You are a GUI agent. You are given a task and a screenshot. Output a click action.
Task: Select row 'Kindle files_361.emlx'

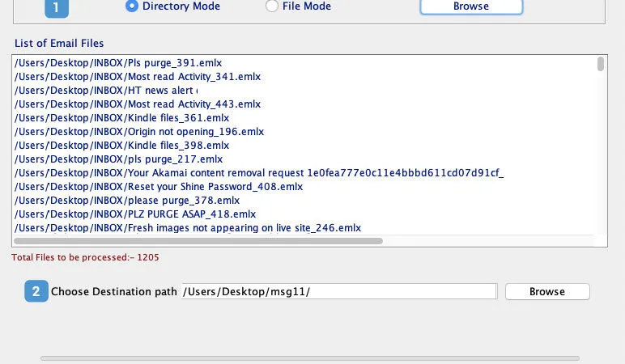click(x=304, y=118)
